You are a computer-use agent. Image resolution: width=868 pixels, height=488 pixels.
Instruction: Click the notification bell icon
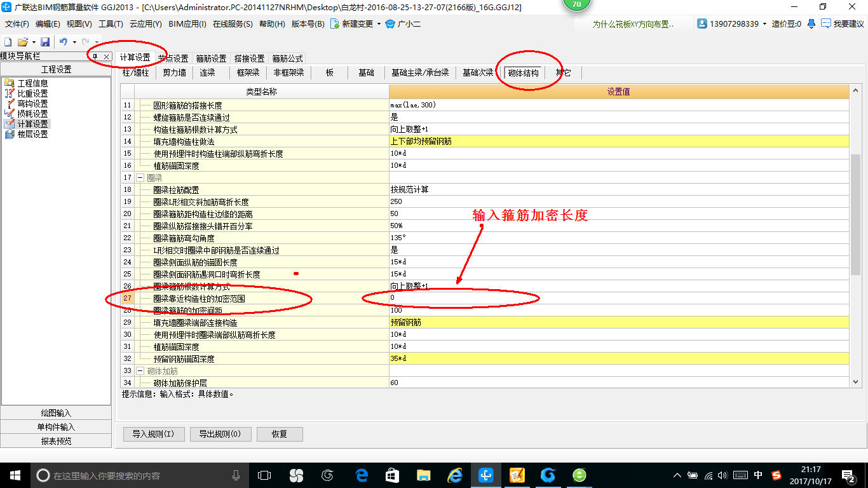click(811, 24)
